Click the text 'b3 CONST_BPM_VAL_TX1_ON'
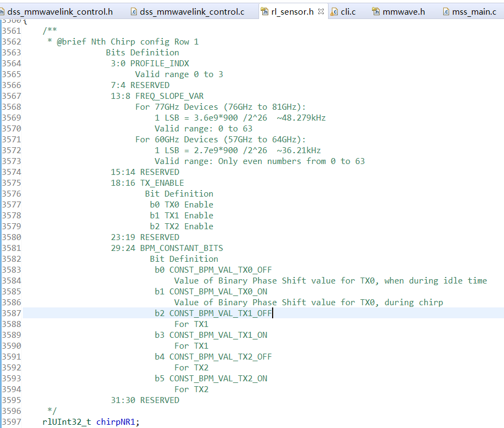 click(x=211, y=335)
